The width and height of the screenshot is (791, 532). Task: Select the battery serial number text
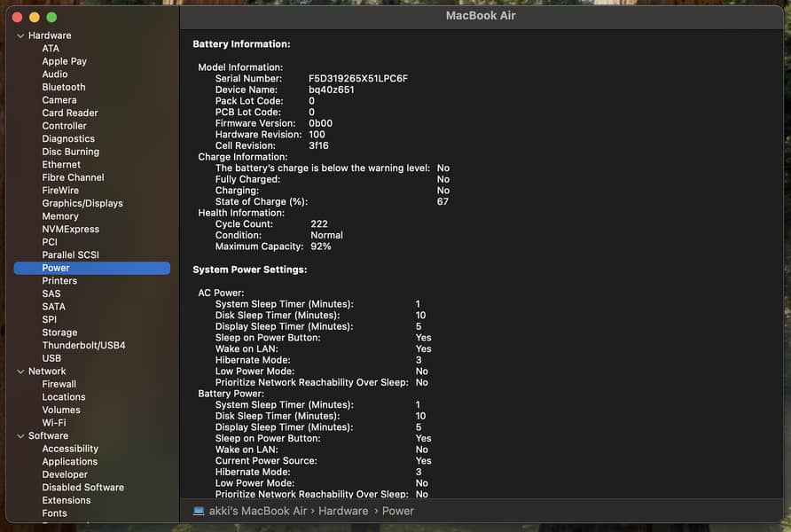tap(358, 79)
